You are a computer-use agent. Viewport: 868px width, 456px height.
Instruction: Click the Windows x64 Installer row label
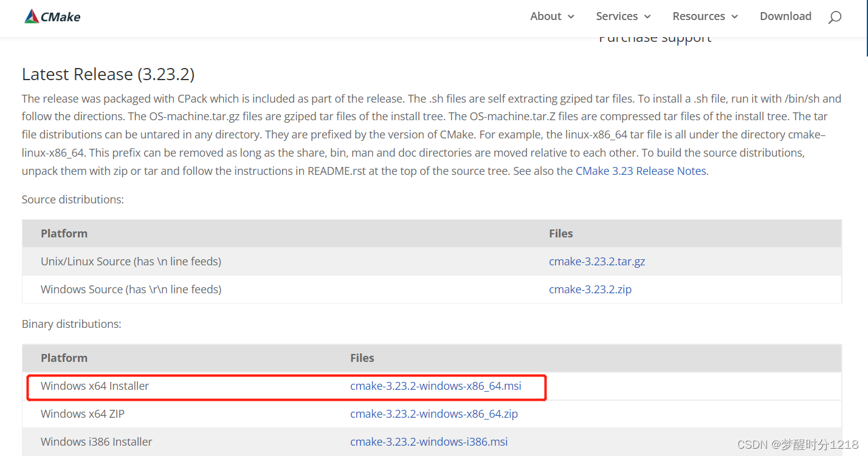pos(95,386)
